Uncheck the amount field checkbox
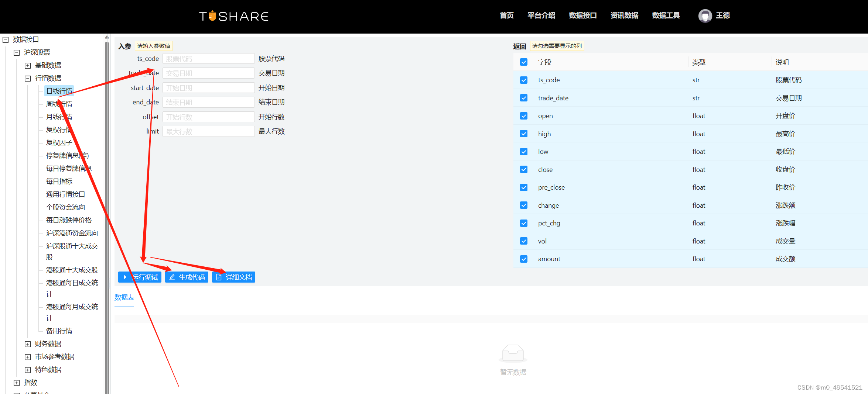The width and height of the screenshot is (868, 394). (x=523, y=259)
